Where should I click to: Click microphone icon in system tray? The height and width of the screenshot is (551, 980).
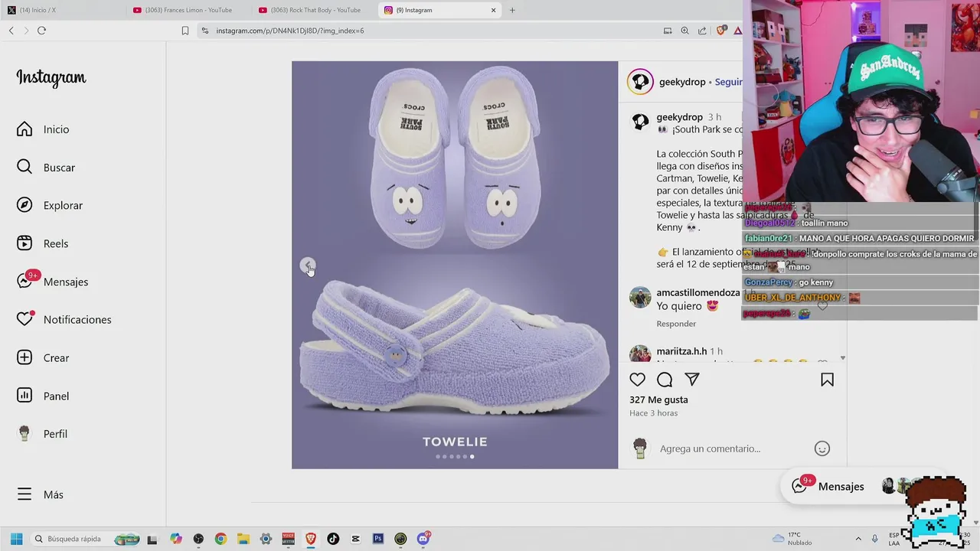click(x=874, y=539)
